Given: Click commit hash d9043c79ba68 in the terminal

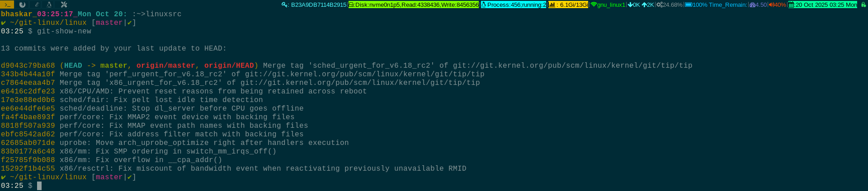Looking at the screenshot, I should point(28,65).
